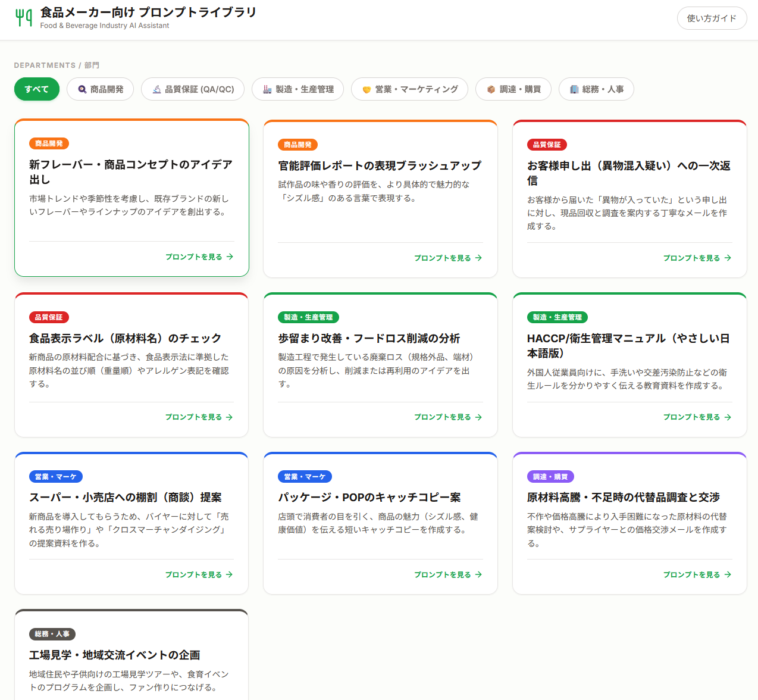View prompt for 歩留まり改善 フードロス card
The width and height of the screenshot is (758, 700).
(447, 417)
